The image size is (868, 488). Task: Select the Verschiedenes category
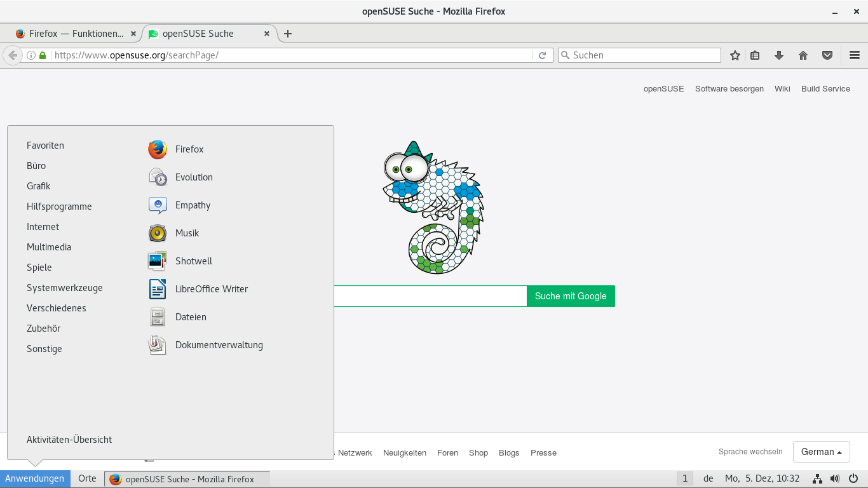[57, 308]
